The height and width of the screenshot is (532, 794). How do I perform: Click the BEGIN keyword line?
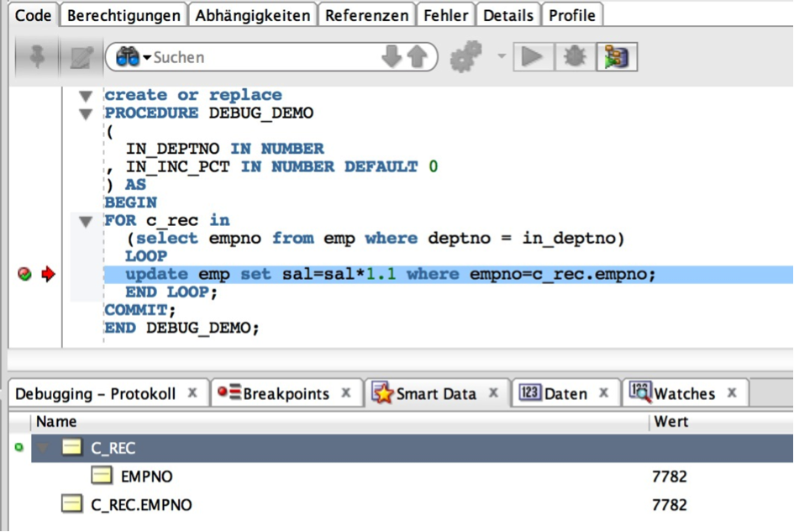tap(130, 203)
